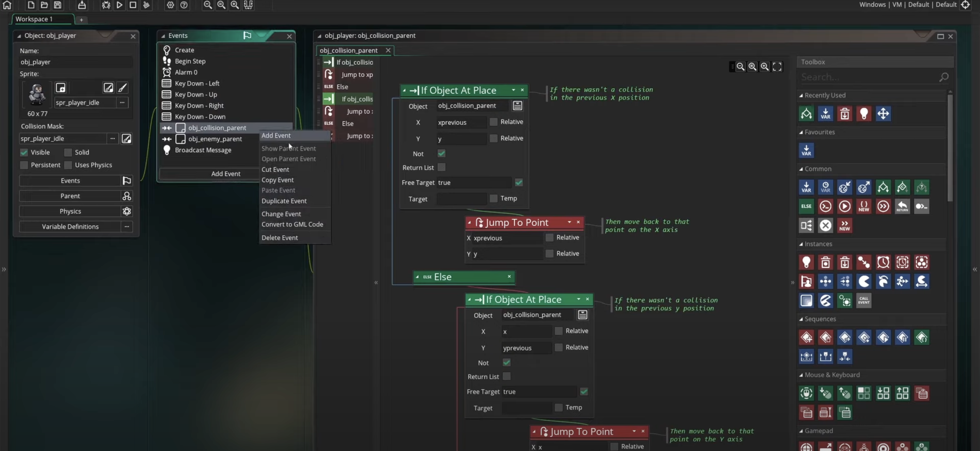Viewport: 980px width, 451px height.
Task: Toggle the Visible checkbox for obj_player
Action: [24, 152]
